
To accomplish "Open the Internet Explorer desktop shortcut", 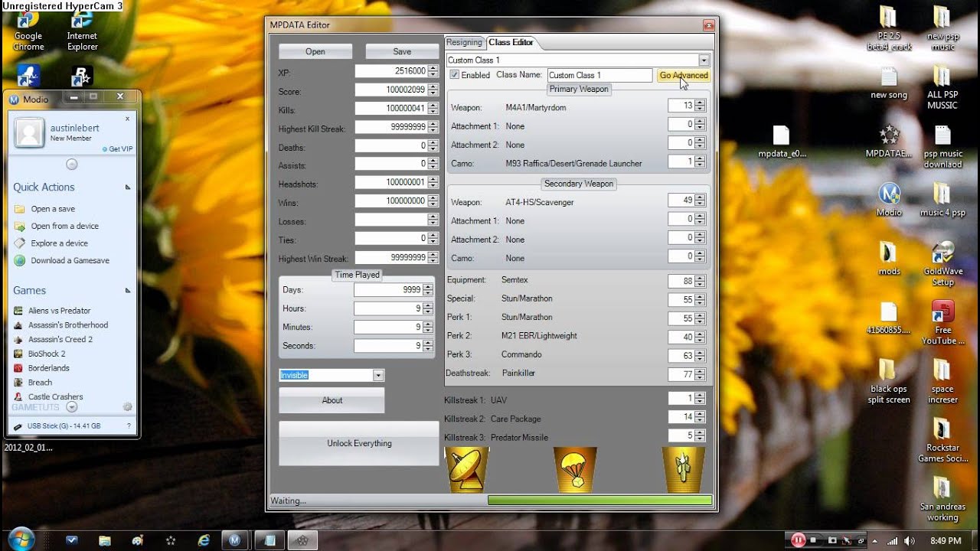I will (x=82, y=31).
